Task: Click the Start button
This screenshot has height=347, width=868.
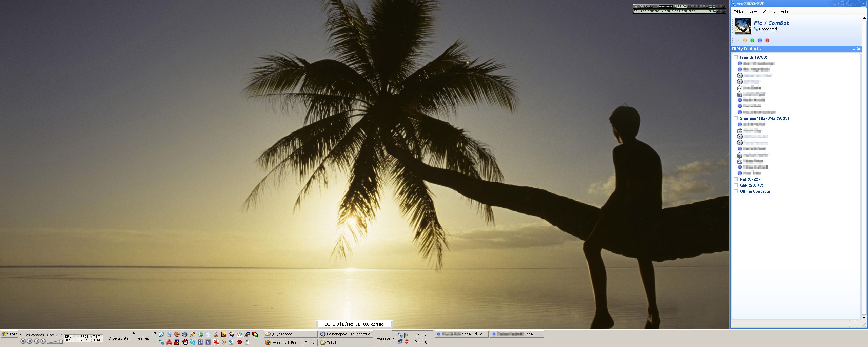Action: (x=9, y=334)
